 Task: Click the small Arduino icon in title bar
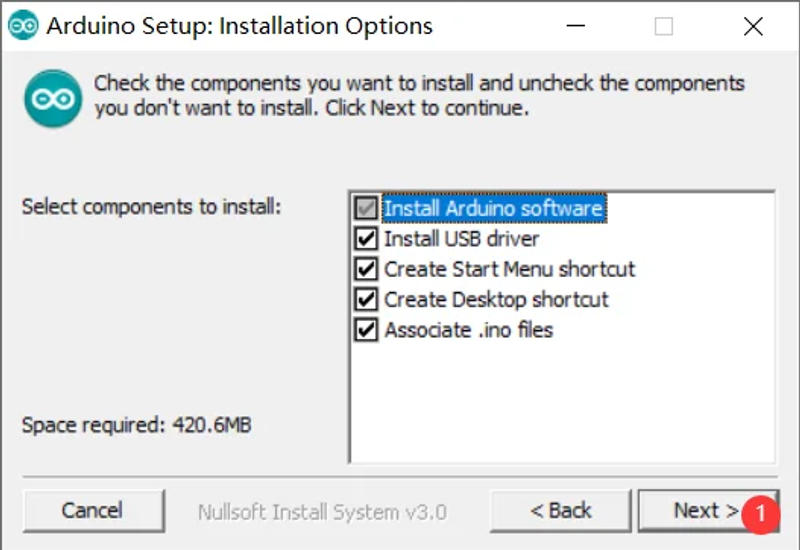24,26
